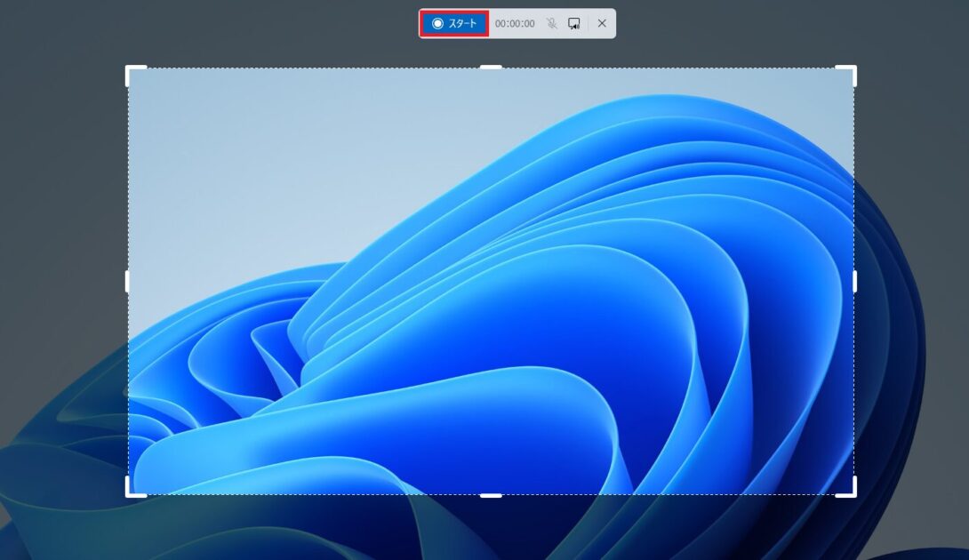Close the recording toolbar with X
Image resolution: width=969 pixels, height=560 pixels.
602,23
